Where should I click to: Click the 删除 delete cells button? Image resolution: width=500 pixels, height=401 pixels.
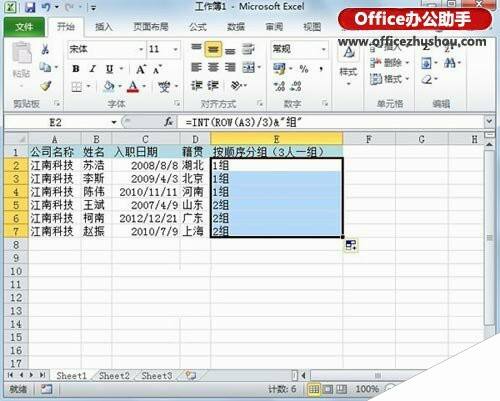[x=389, y=62]
